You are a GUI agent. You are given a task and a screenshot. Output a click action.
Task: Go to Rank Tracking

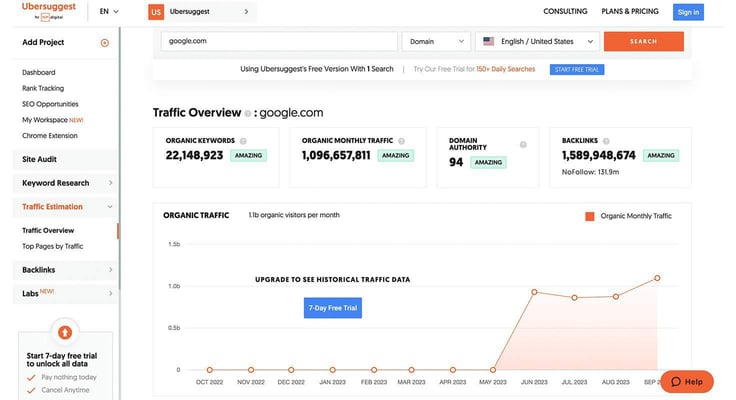[x=43, y=88]
